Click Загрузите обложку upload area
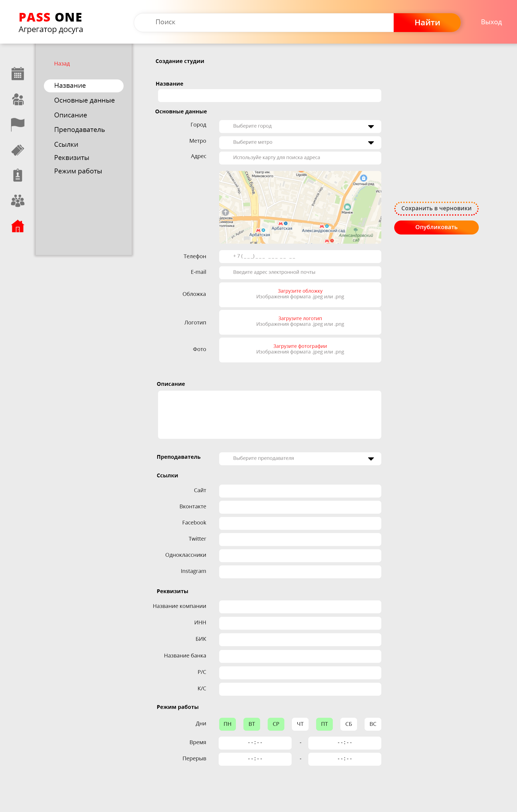 point(300,295)
